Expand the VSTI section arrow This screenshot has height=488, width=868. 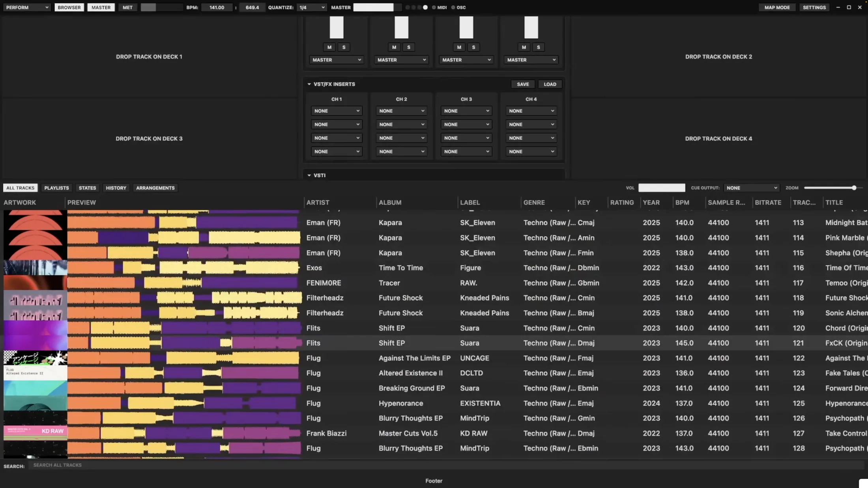point(309,175)
